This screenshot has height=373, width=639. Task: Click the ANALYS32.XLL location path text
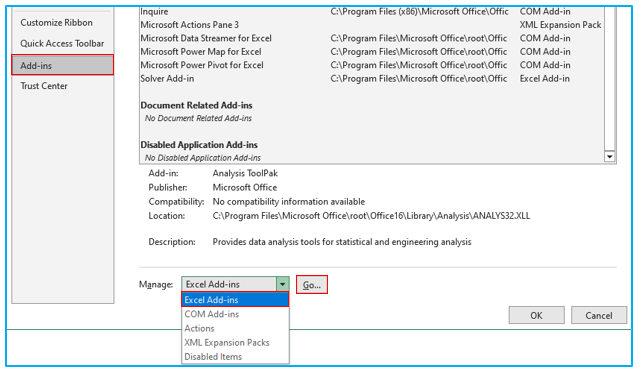pyautogui.click(x=371, y=216)
